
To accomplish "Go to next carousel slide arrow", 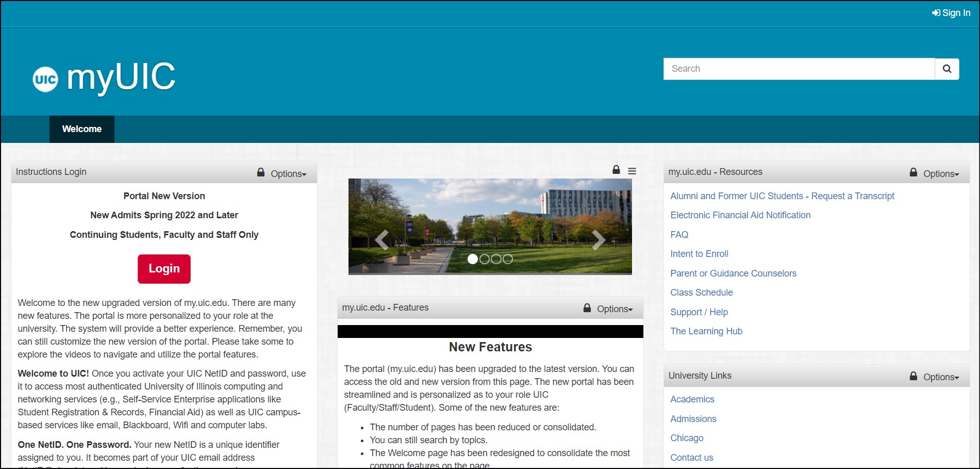I will [x=598, y=240].
